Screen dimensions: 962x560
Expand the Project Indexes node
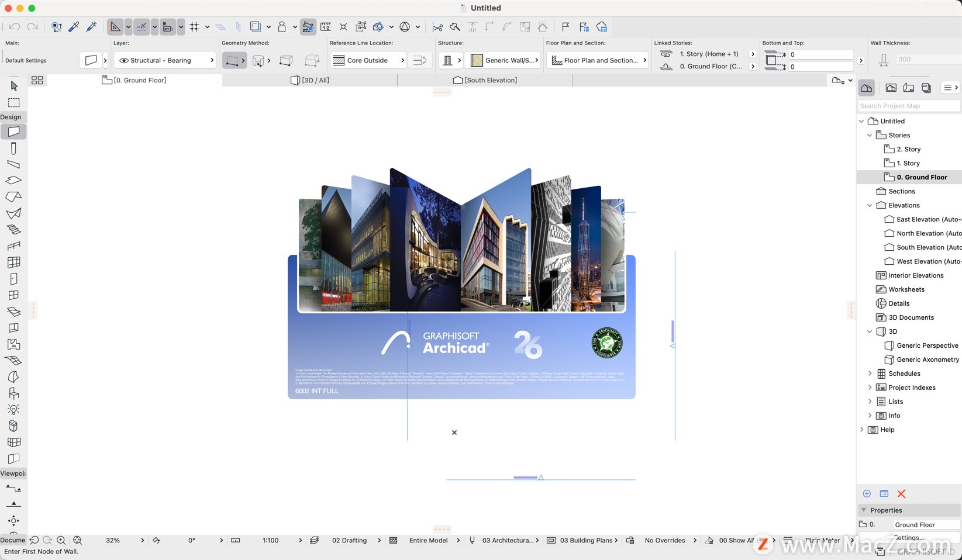(x=870, y=388)
